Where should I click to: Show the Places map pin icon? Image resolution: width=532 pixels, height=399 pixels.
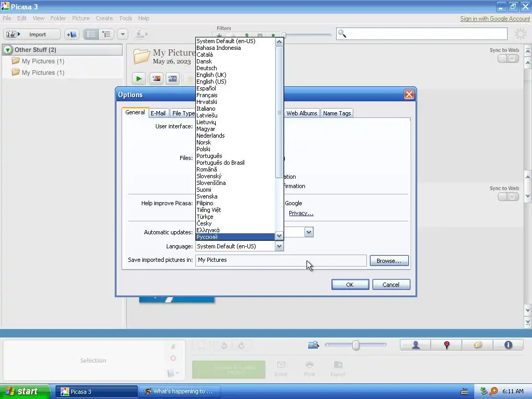pyautogui.click(x=446, y=345)
